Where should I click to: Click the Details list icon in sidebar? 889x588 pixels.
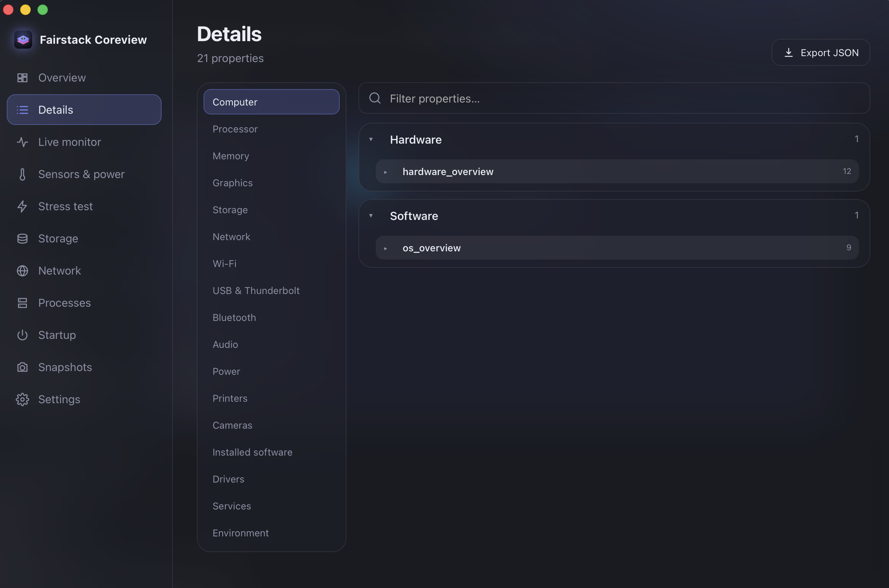[x=22, y=110]
